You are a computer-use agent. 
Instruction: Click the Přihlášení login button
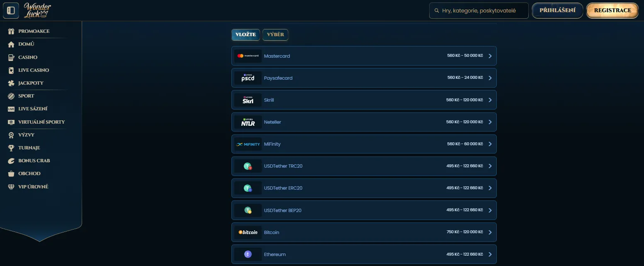pos(557,10)
